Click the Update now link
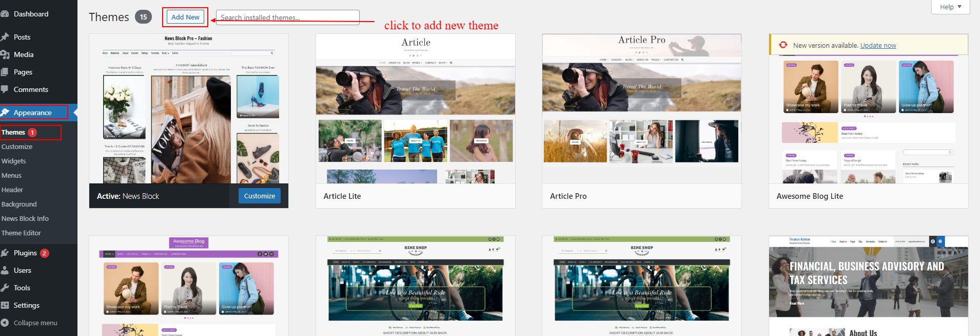Image resolution: width=980 pixels, height=336 pixels. [878, 45]
